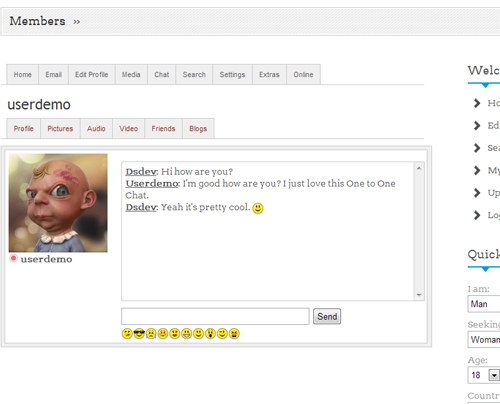500x404 pixels.
Task: Insert the blushing emoticon
Action: coord(163,333)
